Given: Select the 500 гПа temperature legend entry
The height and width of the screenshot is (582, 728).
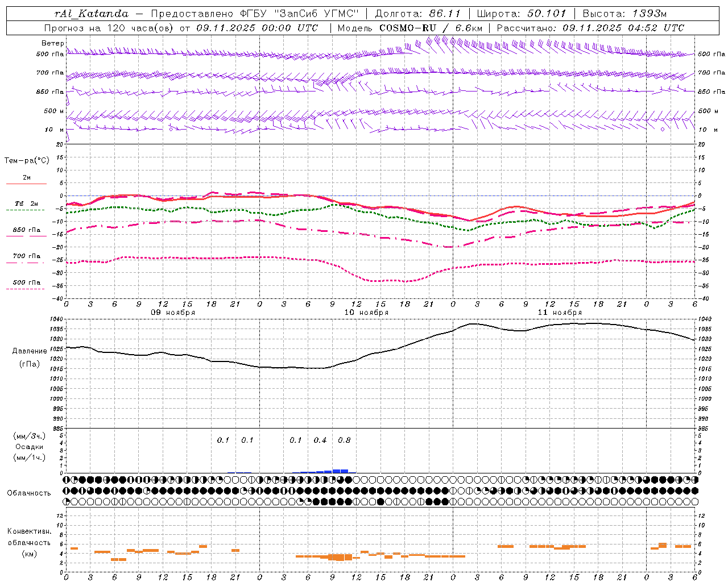Looking at the screenshot, I should [x=27, y=282].
